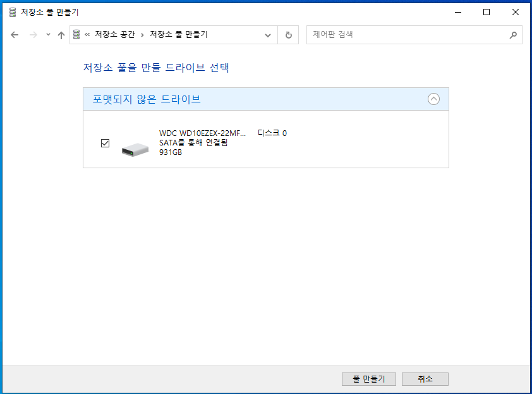This screenshot has height=394, width=532.
Task: Uncheck the WDC WD10EZEX drive checkbox
Action: click(105, 143)
